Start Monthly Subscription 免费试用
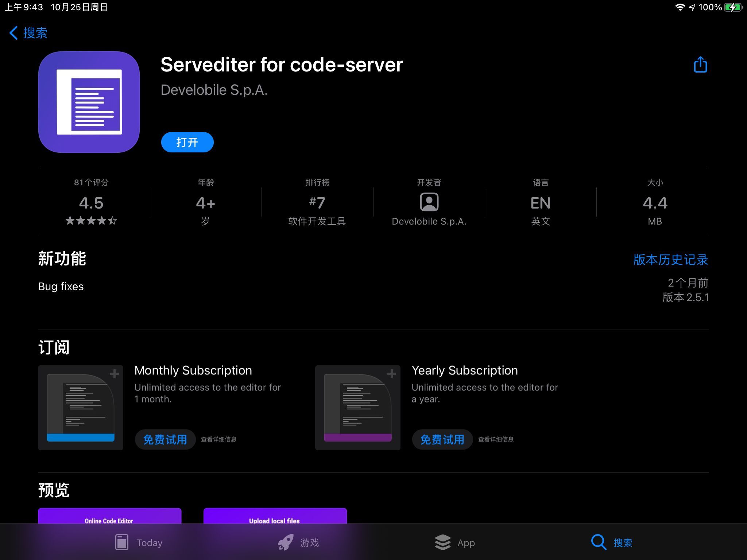747x560 pixels. pyautogui.click(x=165, y=439)
